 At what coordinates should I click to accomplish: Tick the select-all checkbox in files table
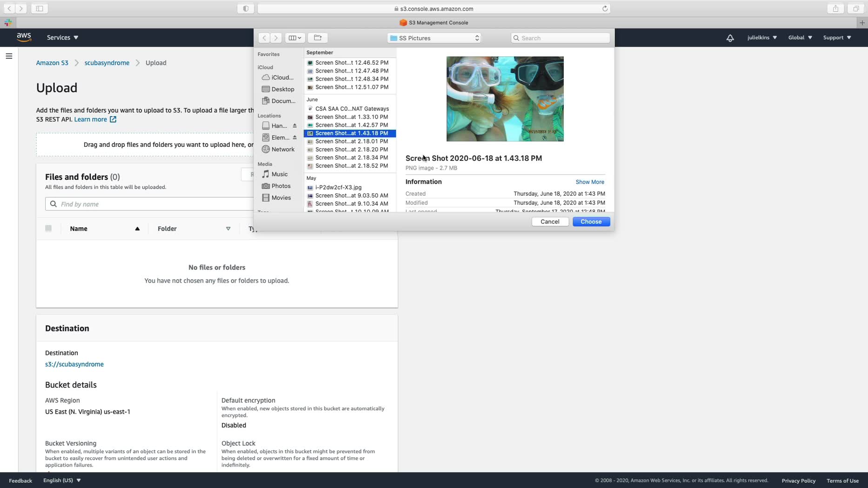click(x=48, y=228)
